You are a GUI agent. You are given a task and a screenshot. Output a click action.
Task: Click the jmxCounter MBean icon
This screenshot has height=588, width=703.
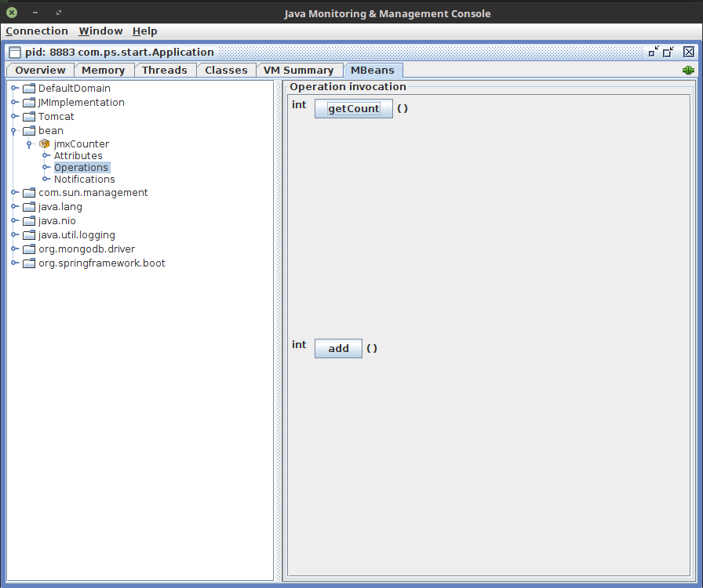click(x=45, y=144)
